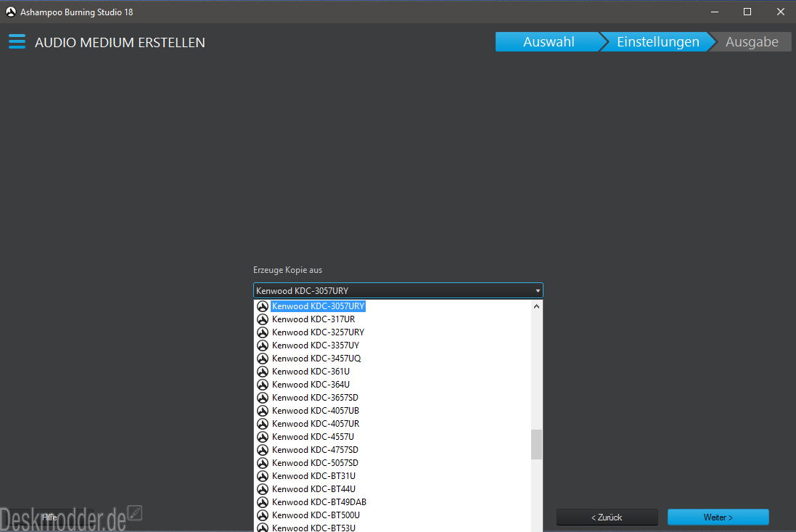Click the icon beside Kenwood KDC-4557U

click(x=263, y=437)
